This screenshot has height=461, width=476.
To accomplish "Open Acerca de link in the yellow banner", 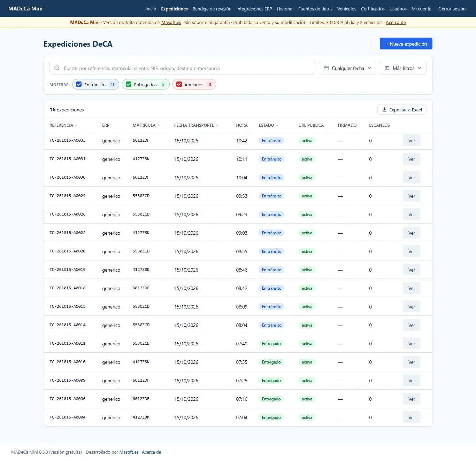I will coord(396,23).
